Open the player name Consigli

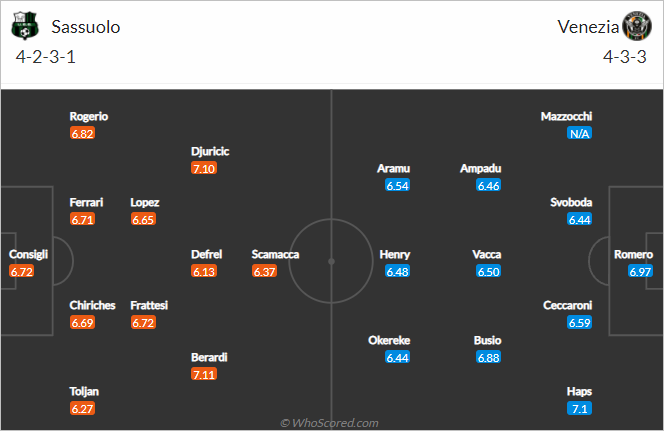tap(28, 254)
